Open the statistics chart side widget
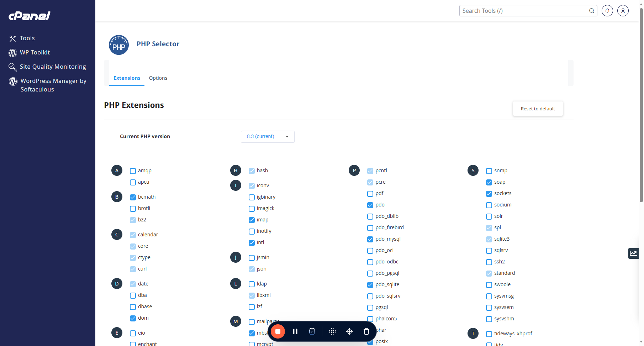Viewport: 644px width, 346px height. 633,253
